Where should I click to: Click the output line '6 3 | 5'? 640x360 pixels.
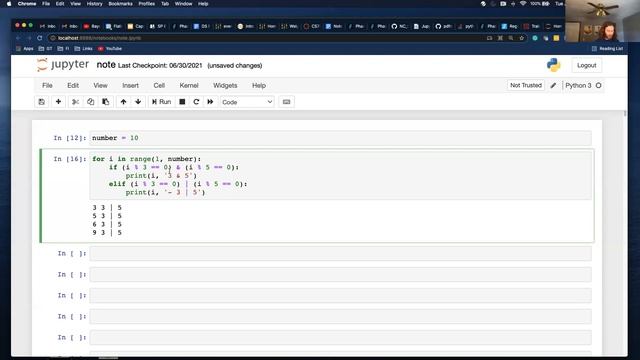tap(107, 224)
